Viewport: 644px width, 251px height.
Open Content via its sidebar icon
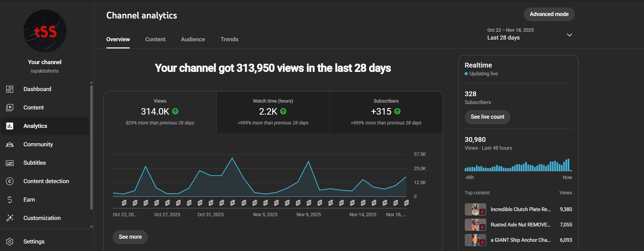tap(10, 107)
